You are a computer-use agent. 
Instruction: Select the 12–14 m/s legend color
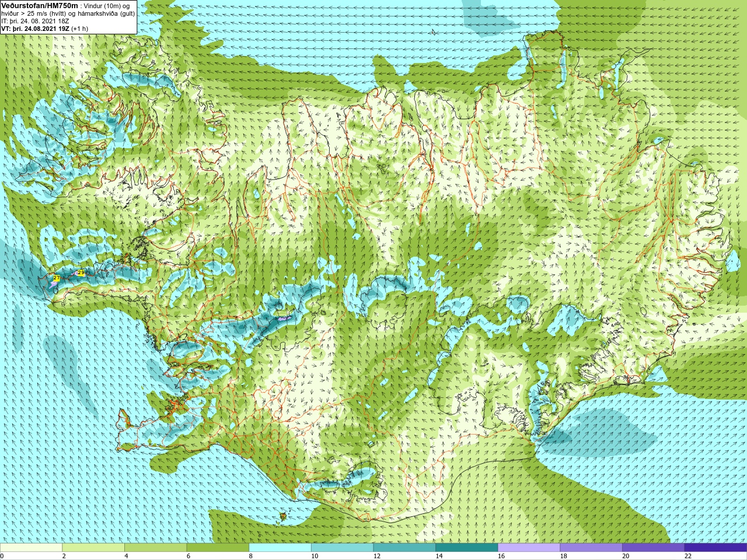tap(404, 548)
